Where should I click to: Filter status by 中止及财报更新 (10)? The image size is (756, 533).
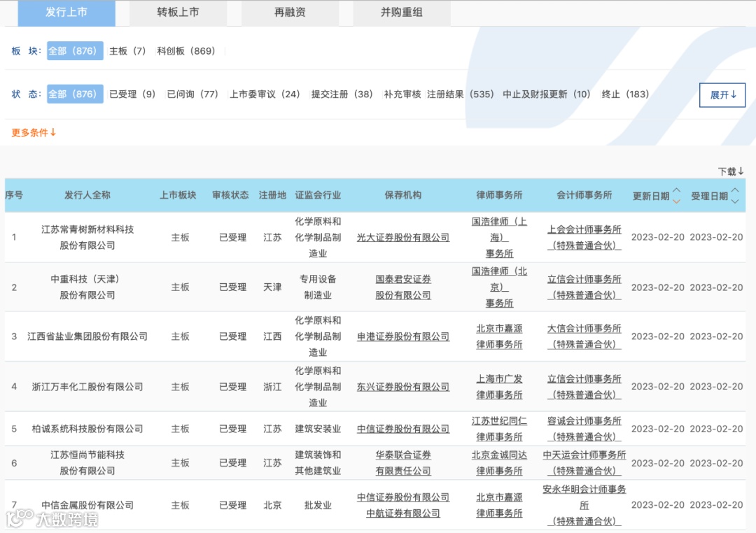tap(546, 94)
